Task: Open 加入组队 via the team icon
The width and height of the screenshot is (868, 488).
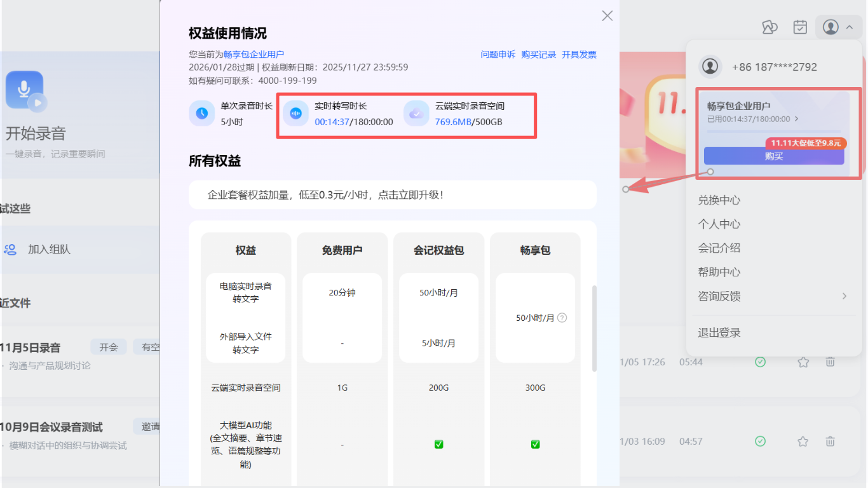Action: coord(10,248)
